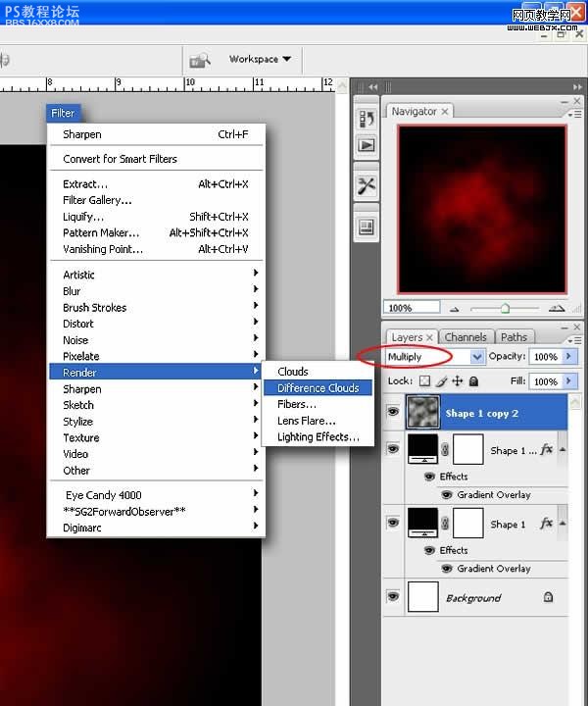The height and width of the screenshot is (706, 588).
Task: Click the Background layer lock icon
Action: coord(548,597)
